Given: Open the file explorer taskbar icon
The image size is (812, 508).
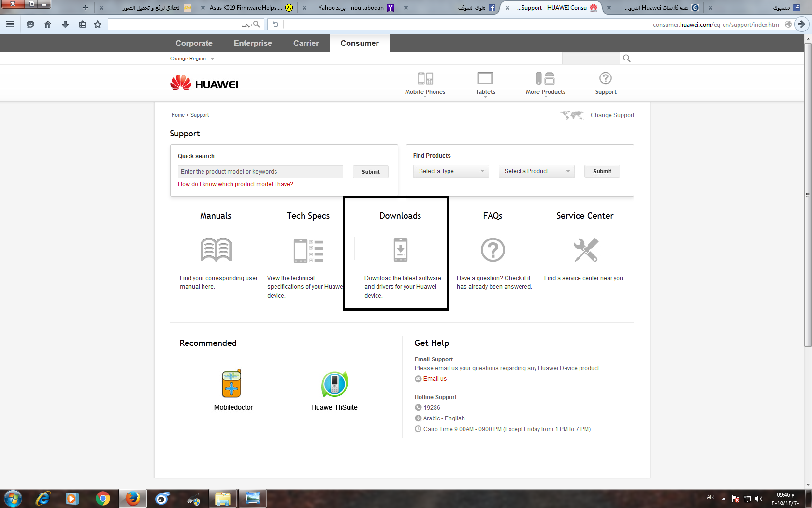Looking at the screenshot, I should (x=222, y=498).
